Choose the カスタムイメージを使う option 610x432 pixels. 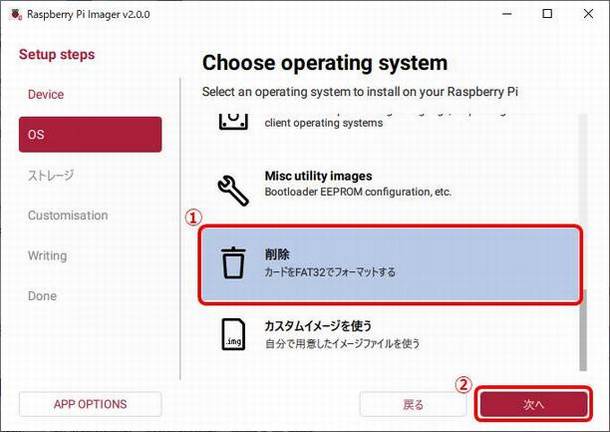tap(390, 335)
